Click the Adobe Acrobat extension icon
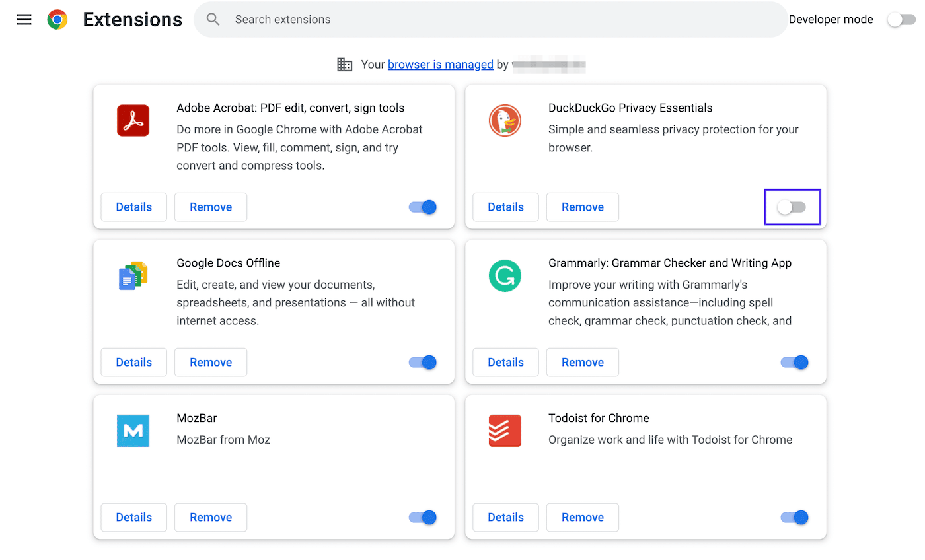 133,121
